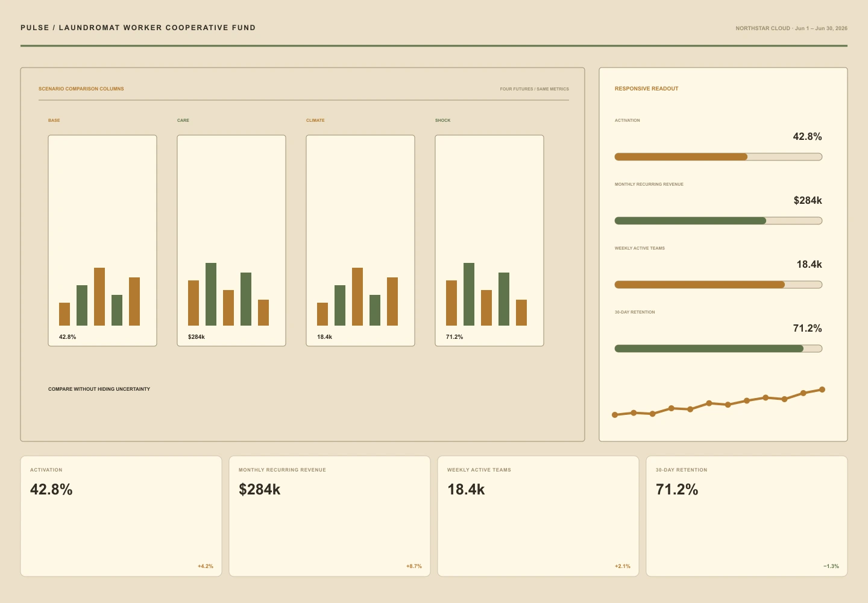
Task: Click the 'PULSE / LAUNDROMAT WORKER COOPERATIVE FUND' title
Action: point(138,28)
